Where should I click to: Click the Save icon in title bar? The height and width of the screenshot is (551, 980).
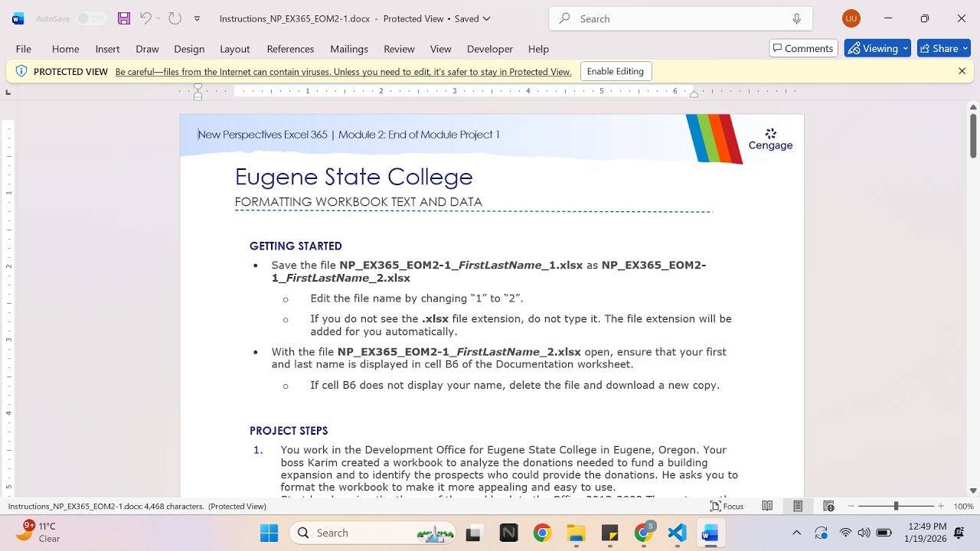tap(123, 18)
